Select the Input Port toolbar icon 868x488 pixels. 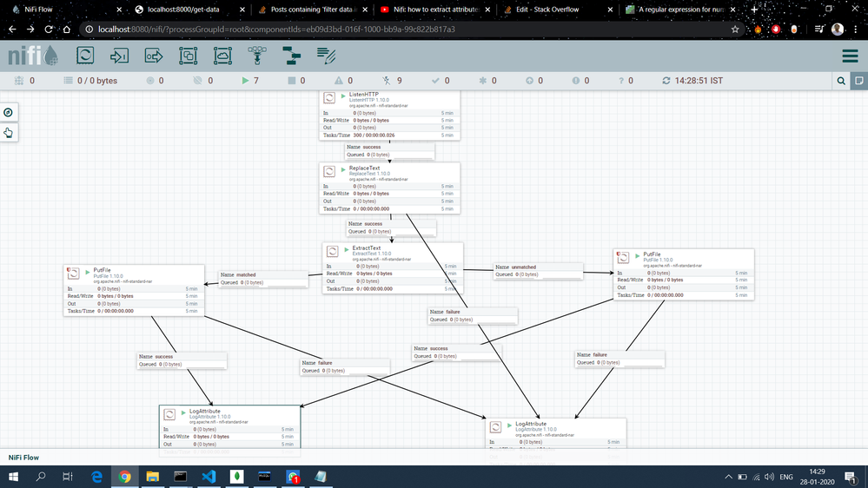coord(119,56)
